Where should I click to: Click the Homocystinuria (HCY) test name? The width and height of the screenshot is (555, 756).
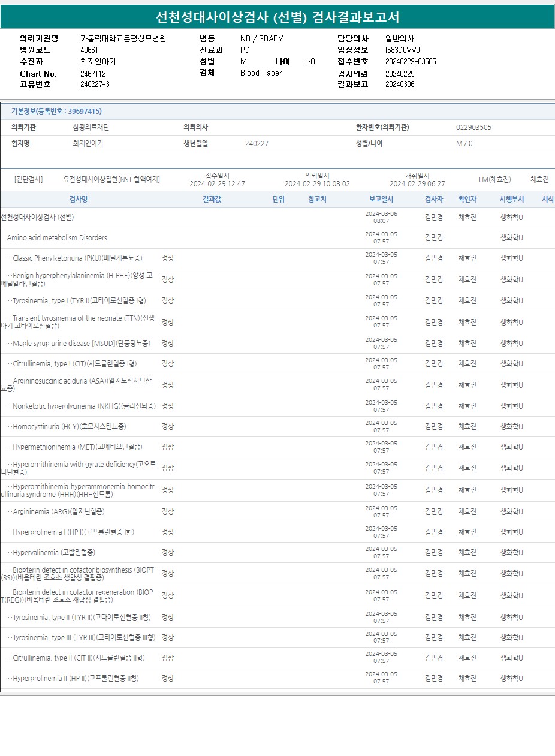point(69,427)
